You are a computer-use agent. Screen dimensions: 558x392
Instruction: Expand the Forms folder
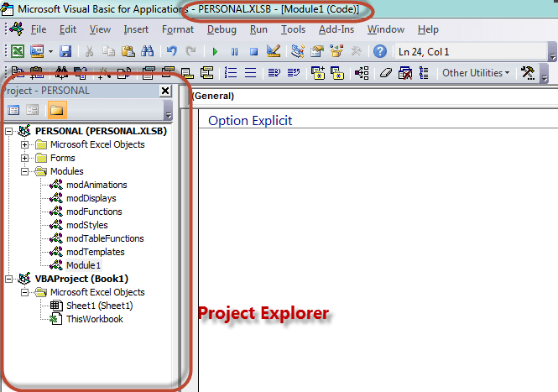coord(24,158)
